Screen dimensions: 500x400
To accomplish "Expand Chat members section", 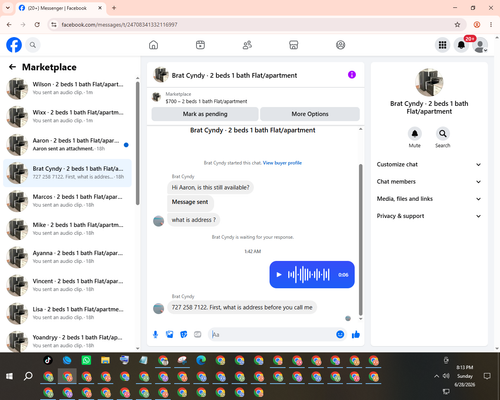I will click(429, 182).
